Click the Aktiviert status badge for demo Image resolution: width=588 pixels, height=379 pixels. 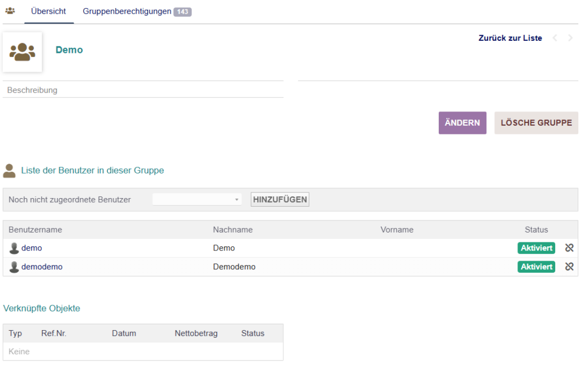click(536, 248)
